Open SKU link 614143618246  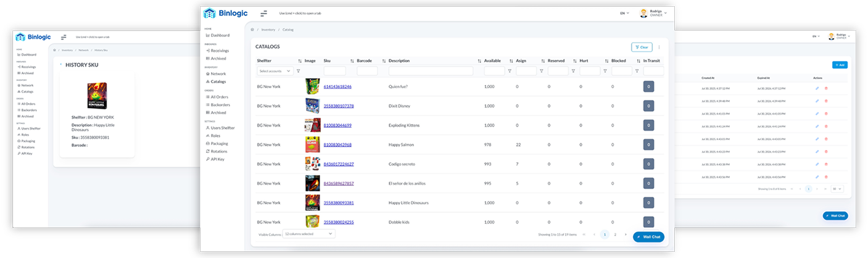coord(337,86)
